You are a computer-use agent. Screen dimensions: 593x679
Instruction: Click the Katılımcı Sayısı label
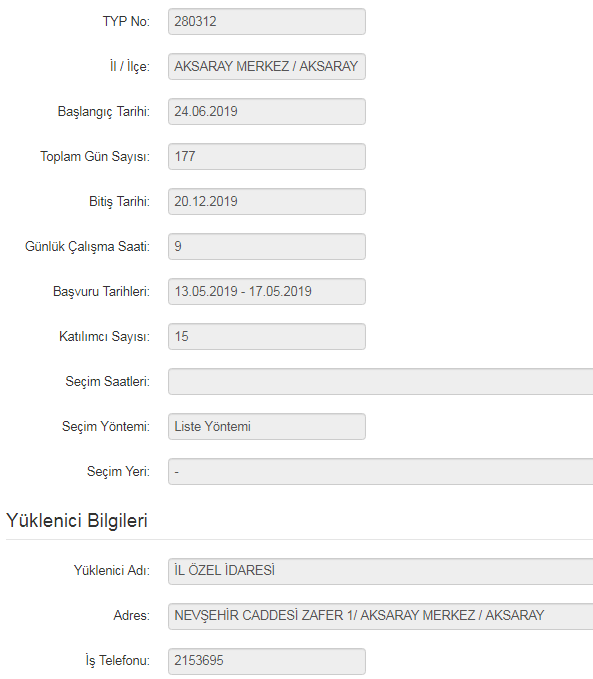tap(104, 336)
